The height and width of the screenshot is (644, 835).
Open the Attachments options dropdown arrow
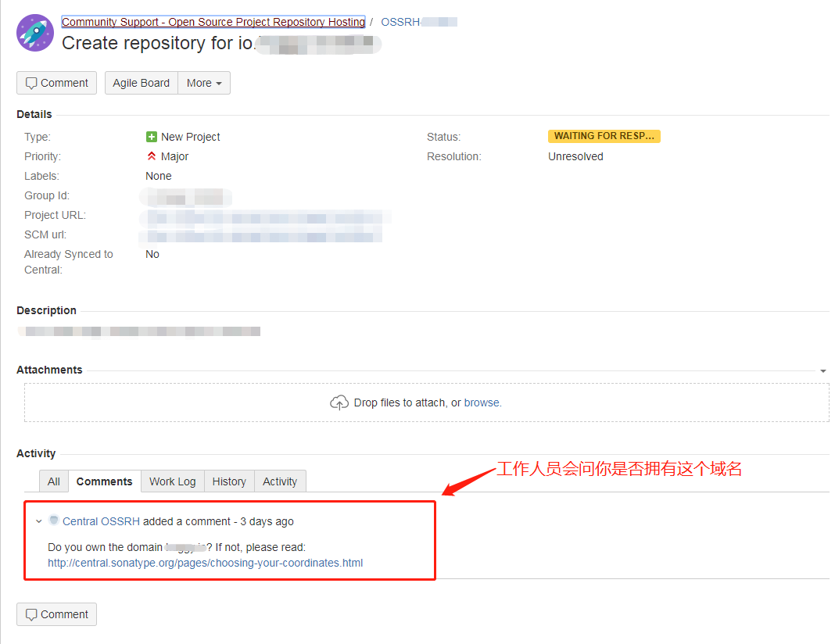tap(823, 371)
